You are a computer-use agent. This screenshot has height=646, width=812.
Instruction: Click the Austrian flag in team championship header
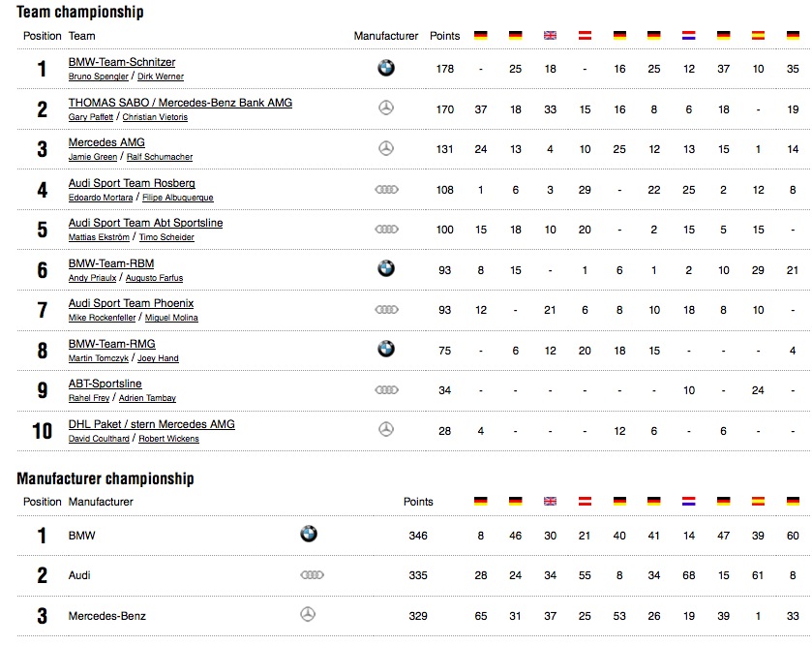(x=585, y=35)
